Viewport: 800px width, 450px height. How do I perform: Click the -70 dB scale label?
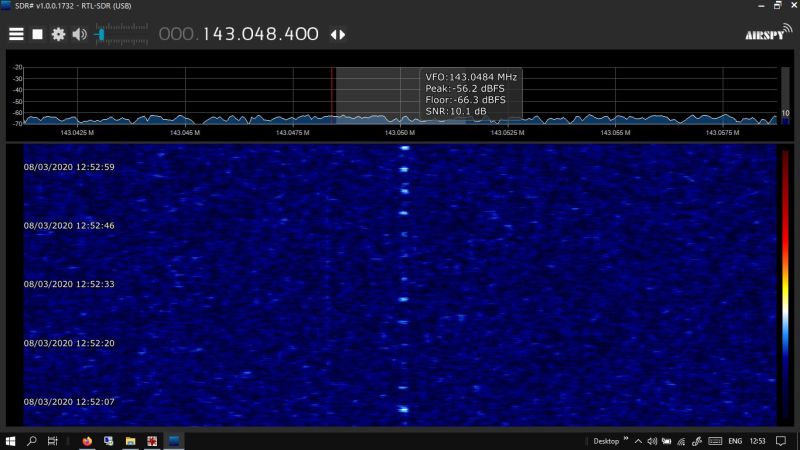[18, 123]
